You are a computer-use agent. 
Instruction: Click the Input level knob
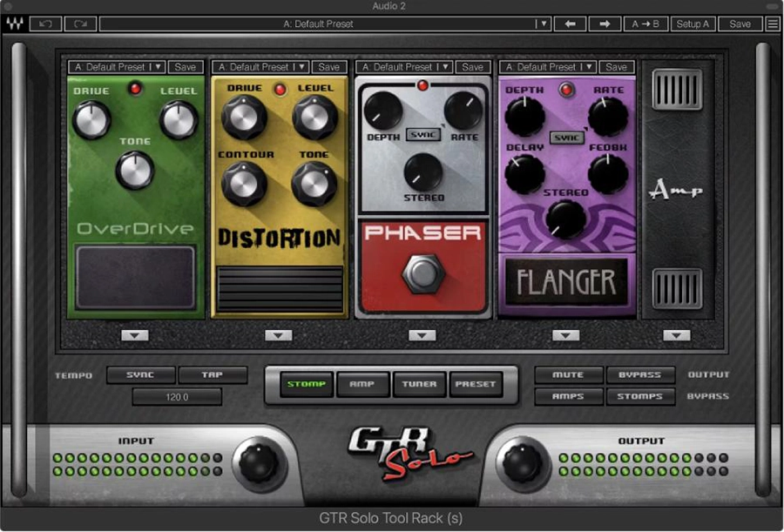point(259,463)
